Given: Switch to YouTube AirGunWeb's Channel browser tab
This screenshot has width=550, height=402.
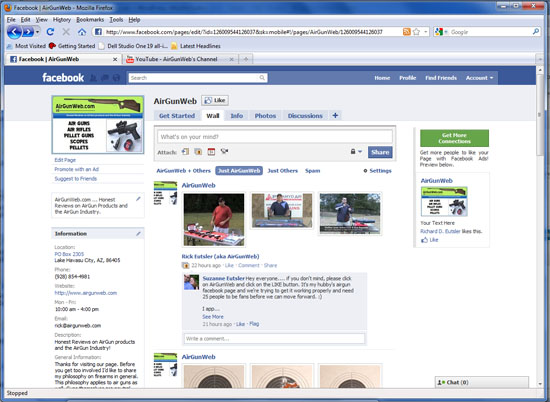Looking at the screenshot, I should click(x=177, y=59).
